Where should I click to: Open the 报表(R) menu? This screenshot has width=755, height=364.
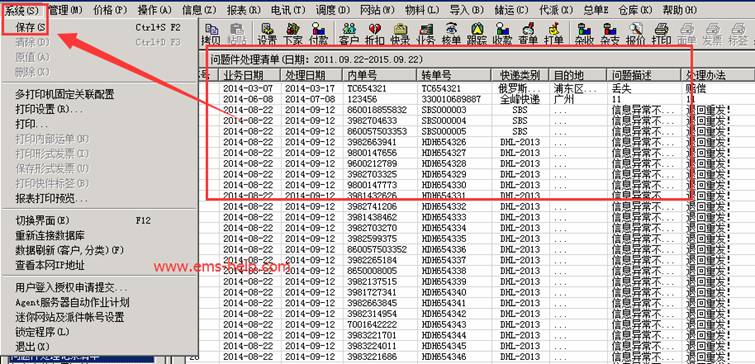[x=244, y=9]
